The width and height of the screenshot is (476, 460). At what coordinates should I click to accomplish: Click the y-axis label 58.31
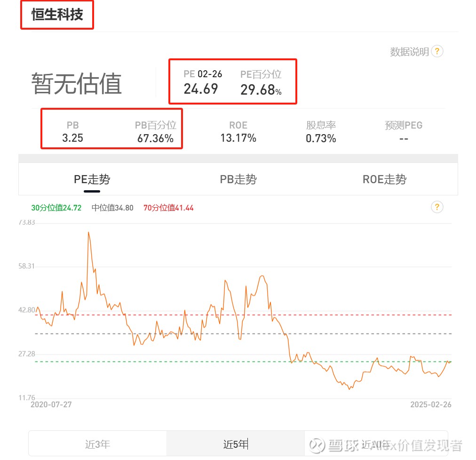coord(27,266)
